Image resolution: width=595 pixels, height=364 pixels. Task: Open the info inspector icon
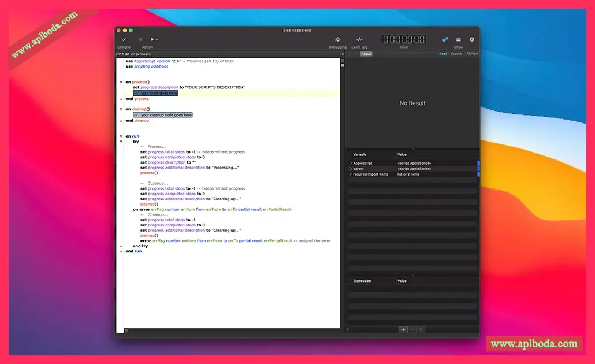(x=472, y=39)
